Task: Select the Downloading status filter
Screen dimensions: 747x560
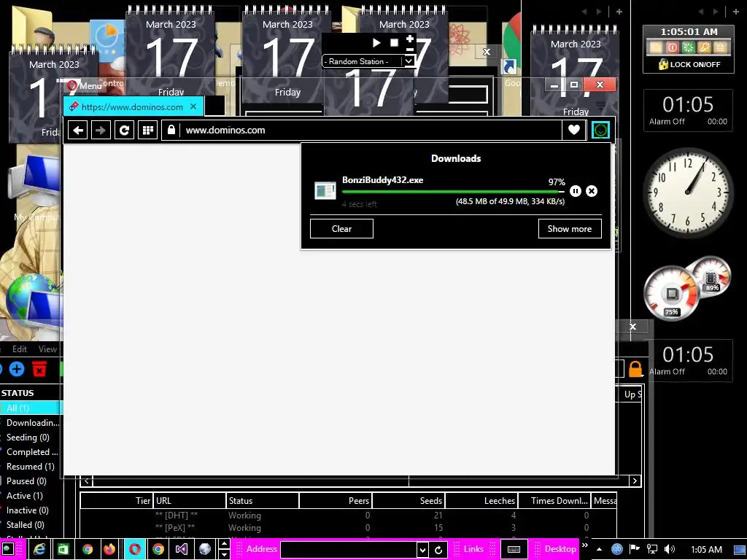Action: pos(32,423)
